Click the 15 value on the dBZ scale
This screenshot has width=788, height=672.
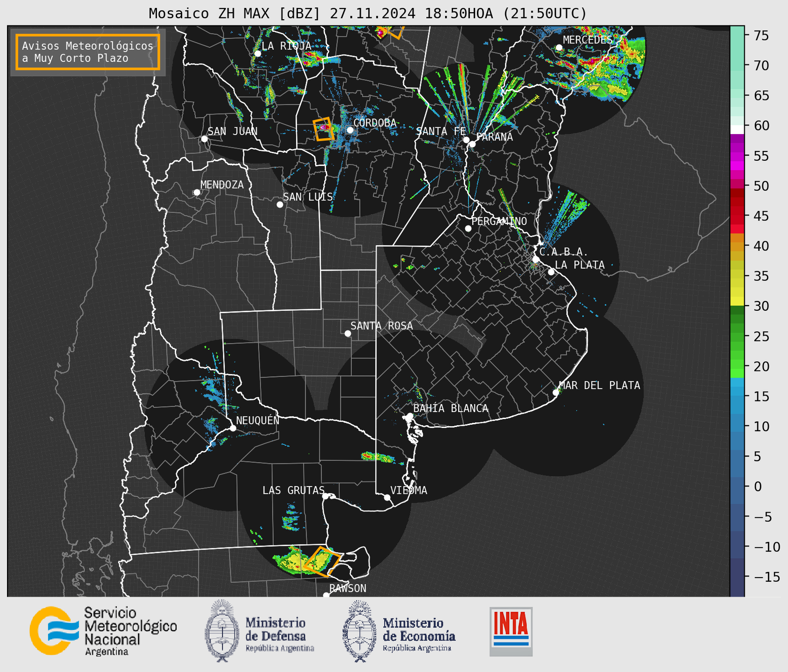coord(761,396)
